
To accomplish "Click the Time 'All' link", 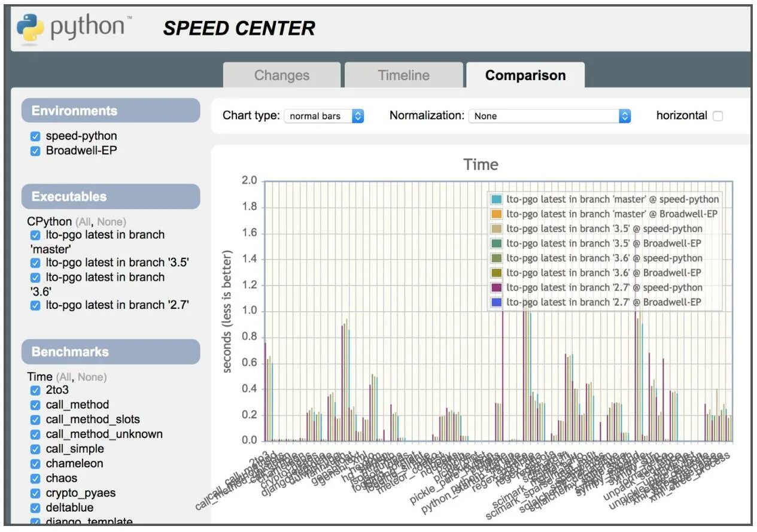I will 66,377.
